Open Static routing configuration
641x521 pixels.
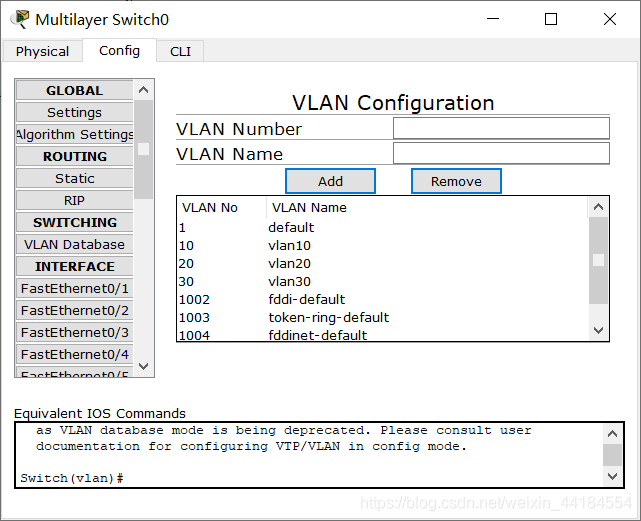74,179
